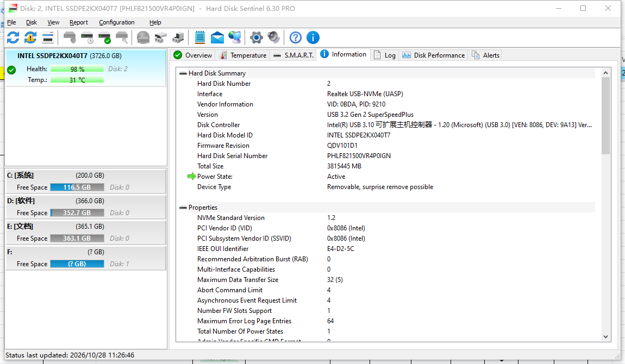
Task: Click the disk with green checkmark icon
Action: click(104, 38)
